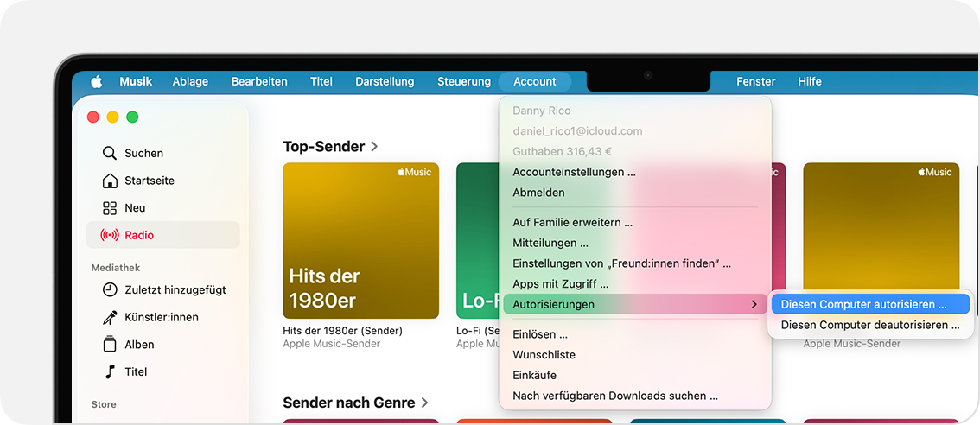The height and width of the screenshot is (425, 980).
Task: Choose Nach verfügbaren Downloads suchen
Action: [x=635, y=396]
